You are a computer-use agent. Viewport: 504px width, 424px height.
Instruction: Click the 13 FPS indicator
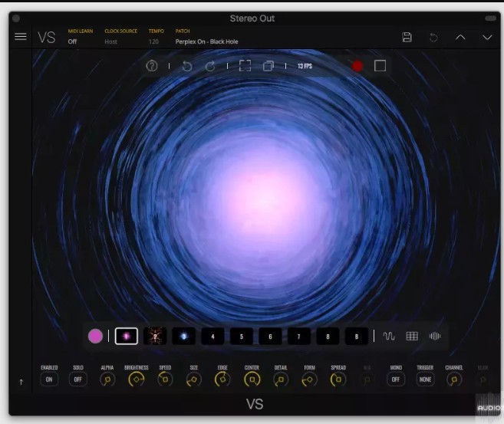pos(305,66)
